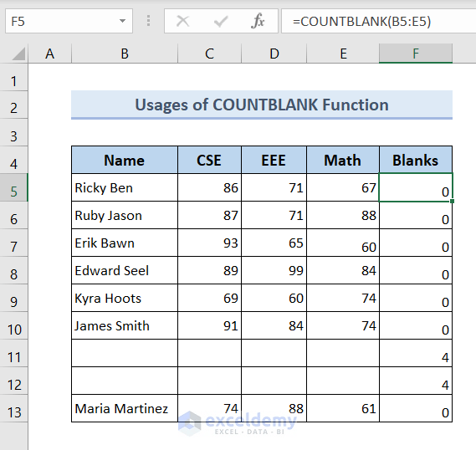Select column D header

274,54
